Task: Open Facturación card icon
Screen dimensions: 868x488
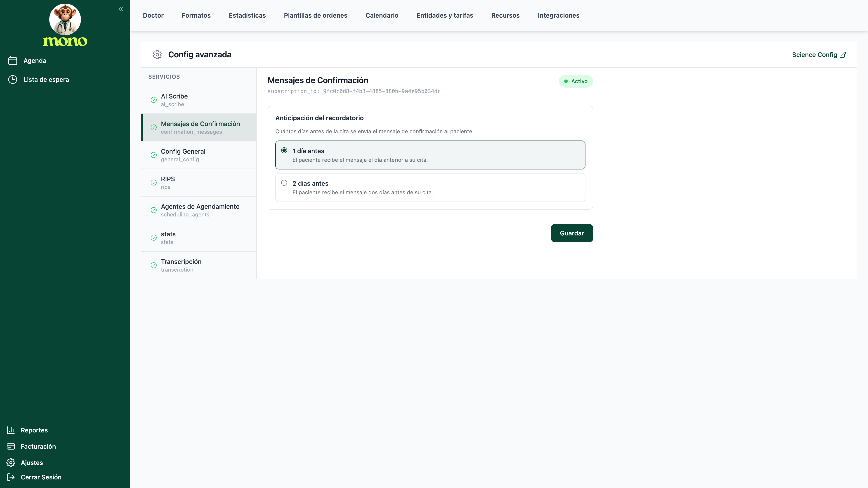Action: tap(11, 446)
